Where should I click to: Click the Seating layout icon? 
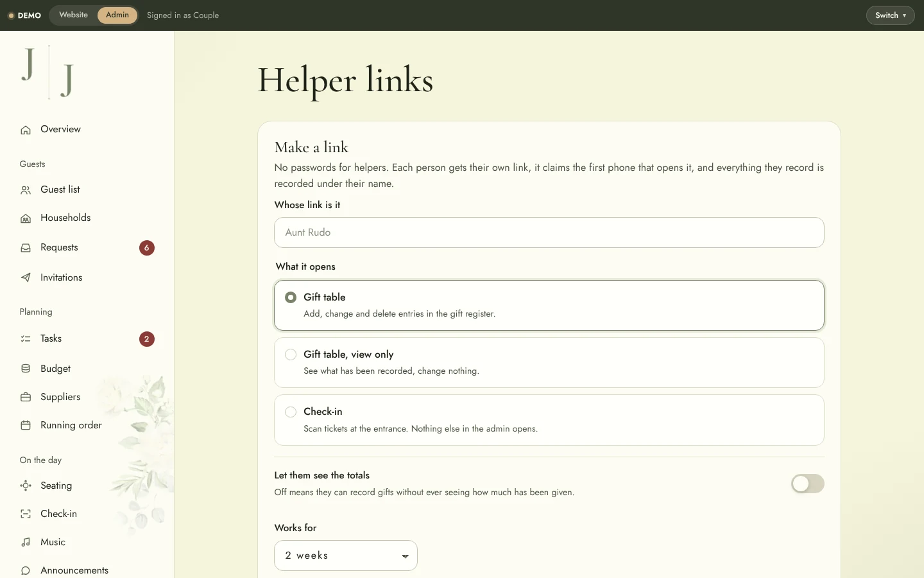pos(26,486)
